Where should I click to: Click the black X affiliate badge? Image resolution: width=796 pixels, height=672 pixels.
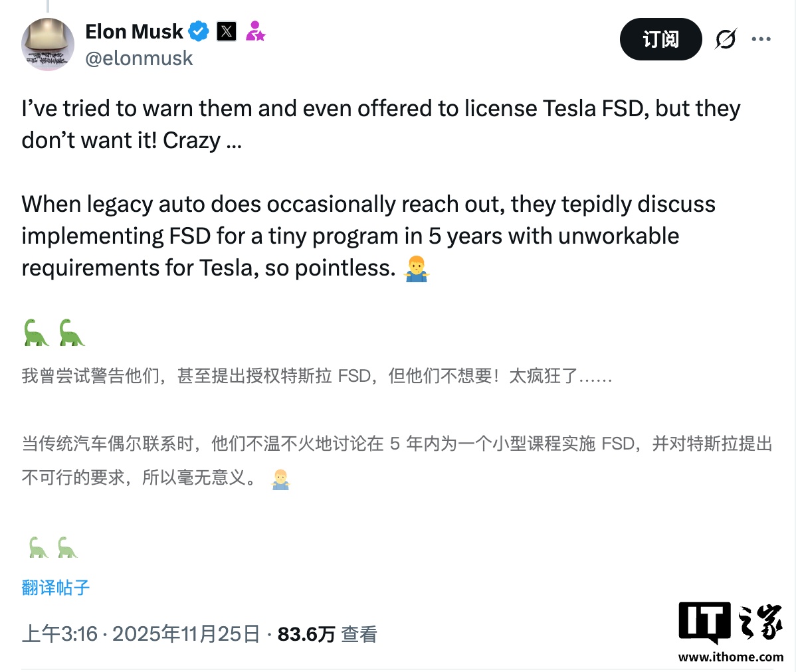coord(227,31)
